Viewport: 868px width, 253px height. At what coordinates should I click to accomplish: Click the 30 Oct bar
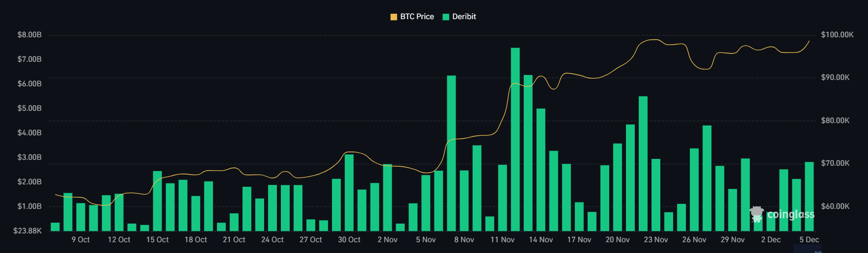coord(349,192)
